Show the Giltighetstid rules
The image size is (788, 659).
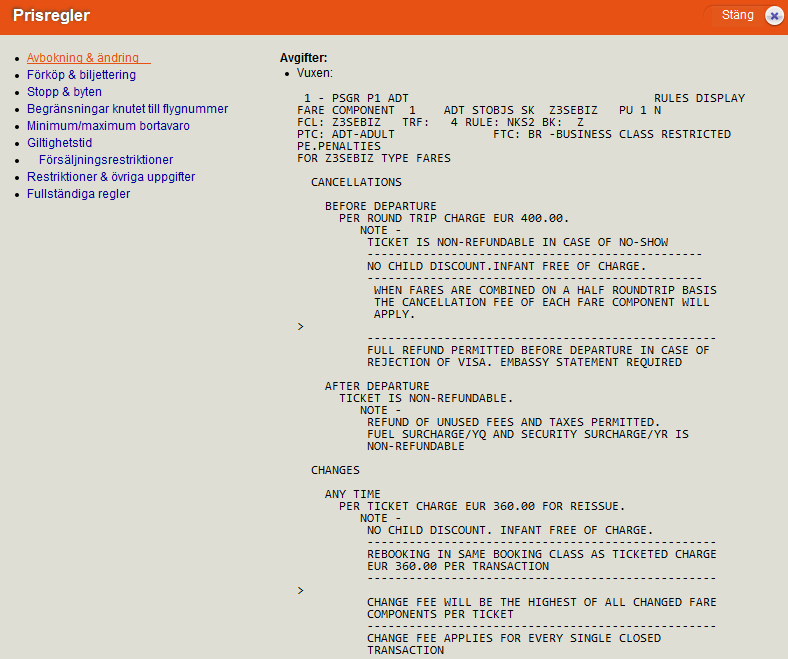[x=59, y=143]
